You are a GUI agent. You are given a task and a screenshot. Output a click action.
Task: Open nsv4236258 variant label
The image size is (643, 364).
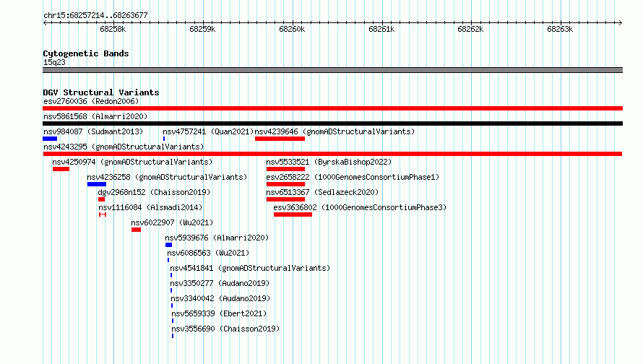click(x=167, y=177)
